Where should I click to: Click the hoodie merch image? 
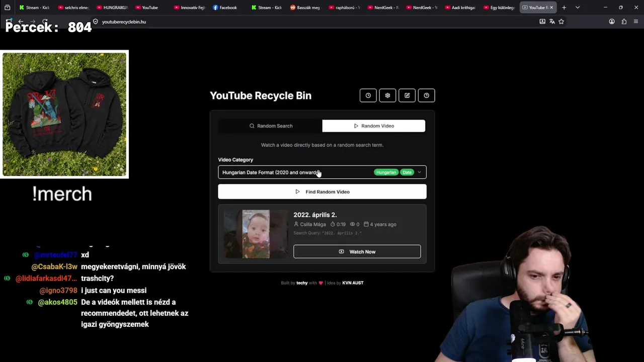click(64, 114)
